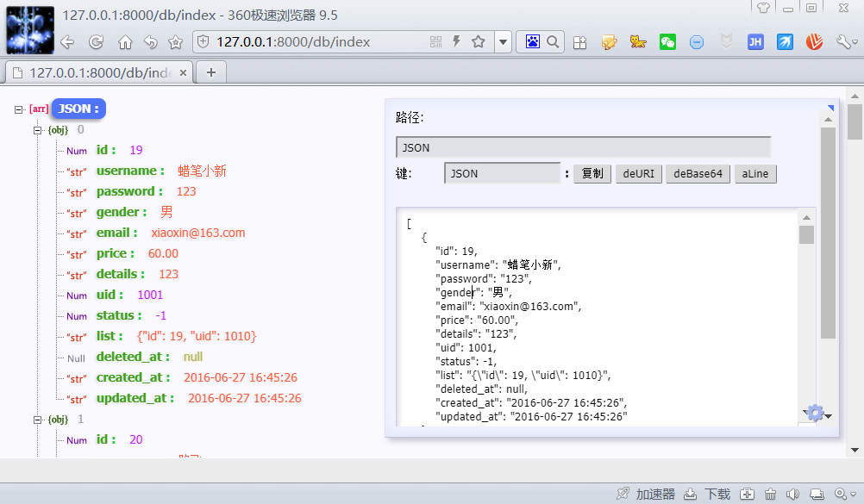Click the gray shield extension icon

tap(726, 42)
